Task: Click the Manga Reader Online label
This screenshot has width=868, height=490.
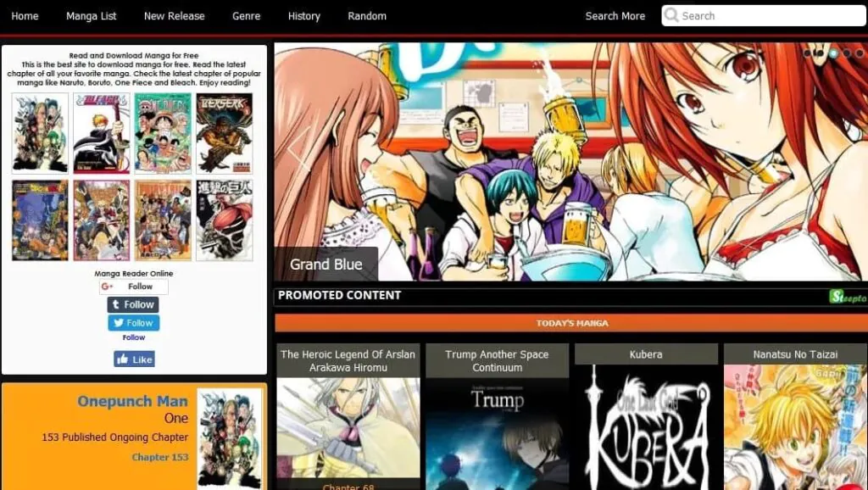Action: pos(133,274)
